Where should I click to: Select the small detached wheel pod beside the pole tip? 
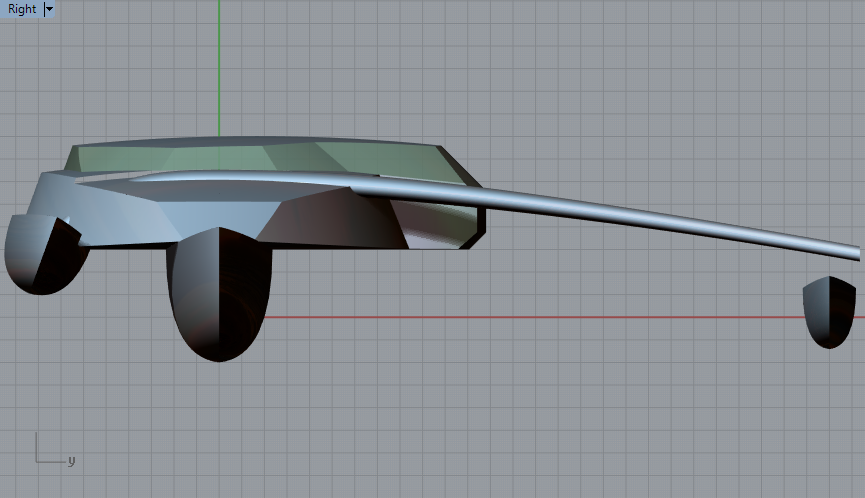pyautogui.click(x=829, y=312)
